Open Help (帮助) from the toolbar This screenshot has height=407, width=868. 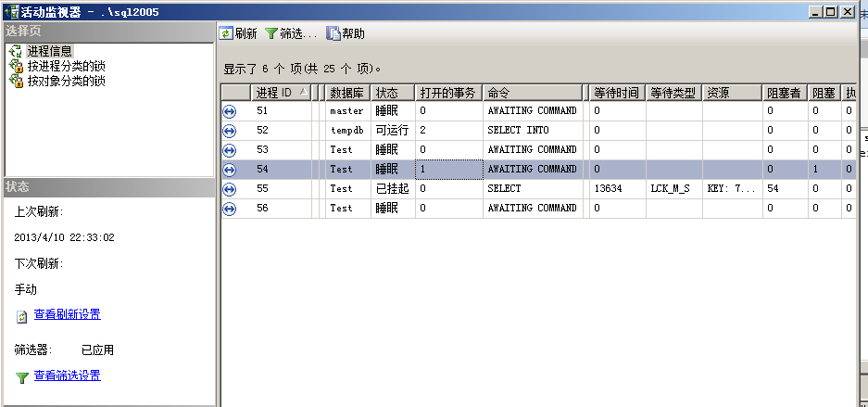coord(346,33)
